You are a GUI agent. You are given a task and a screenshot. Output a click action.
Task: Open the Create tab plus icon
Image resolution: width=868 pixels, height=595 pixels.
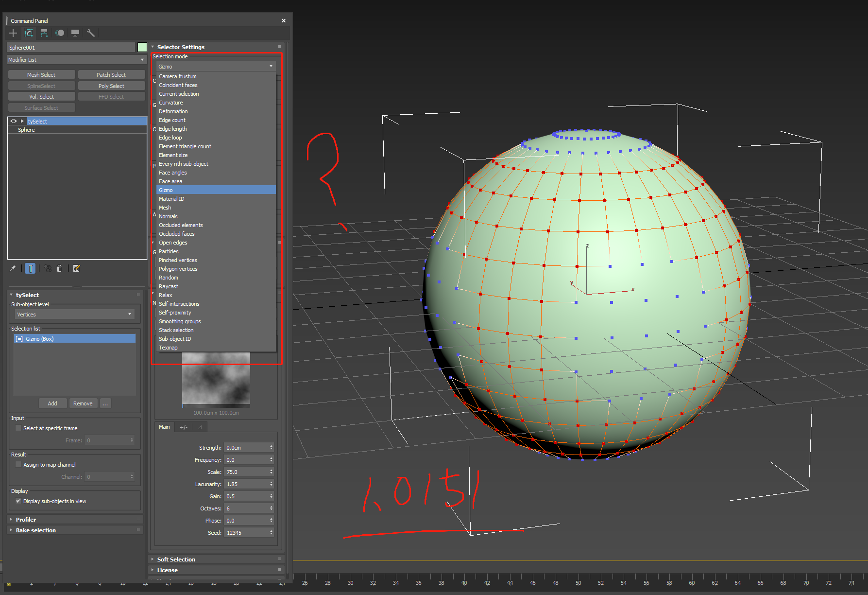tap(13, 33)
